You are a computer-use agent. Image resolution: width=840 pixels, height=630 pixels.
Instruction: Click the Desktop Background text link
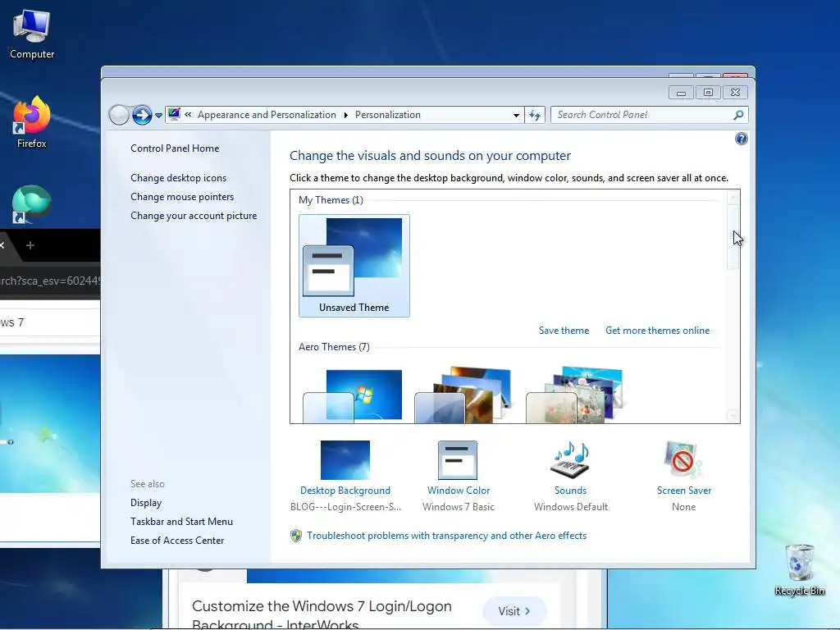(x=345, y=491)
